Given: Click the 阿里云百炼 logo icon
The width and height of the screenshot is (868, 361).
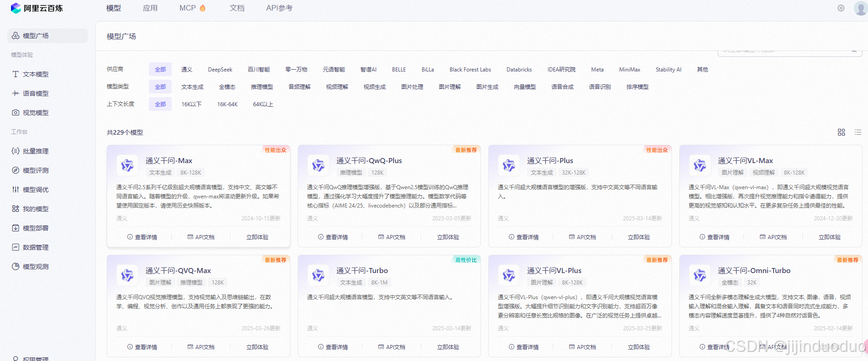Looking at the screenshot, I should 16,8.
